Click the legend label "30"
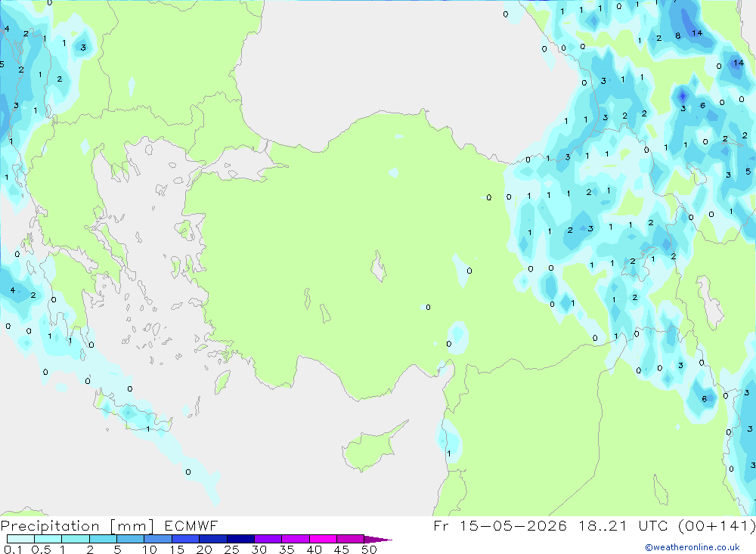 pos(259,549)
